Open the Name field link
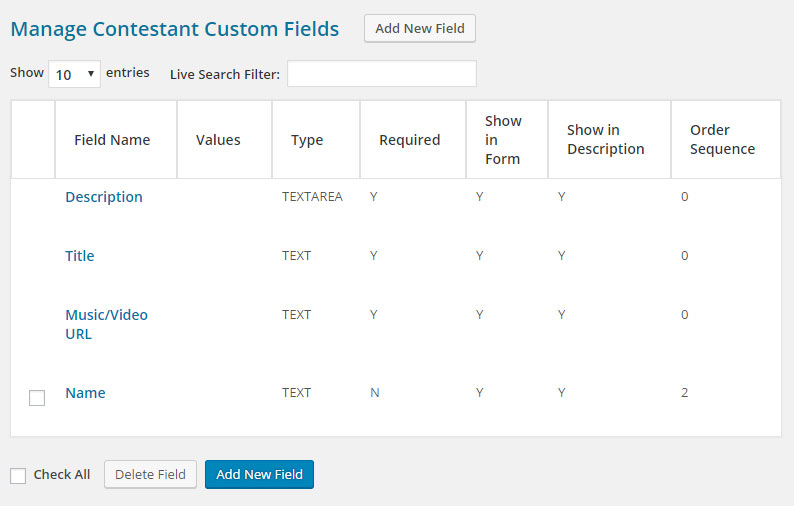794x506 pixels. click(x=85, y=393)
